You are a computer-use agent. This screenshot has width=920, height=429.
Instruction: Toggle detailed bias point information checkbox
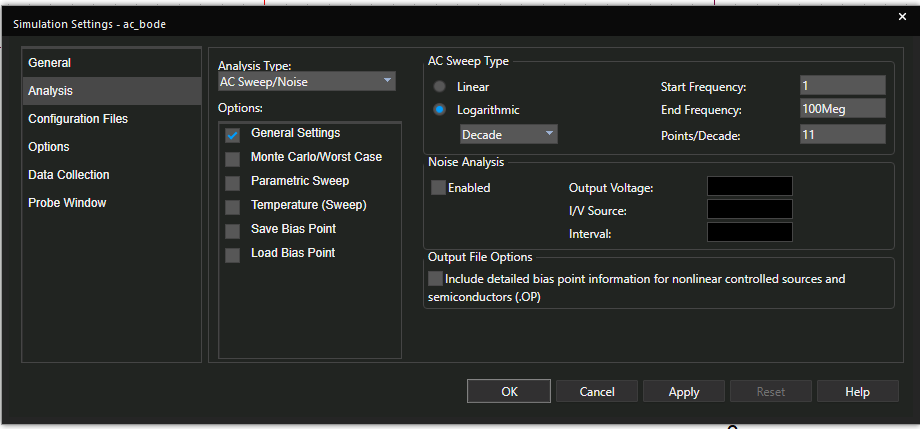[435, 279]
